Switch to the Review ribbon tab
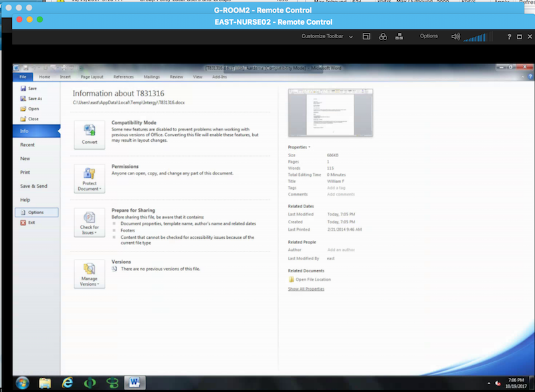This screenshot has width=535, height=392. (177, 77)
